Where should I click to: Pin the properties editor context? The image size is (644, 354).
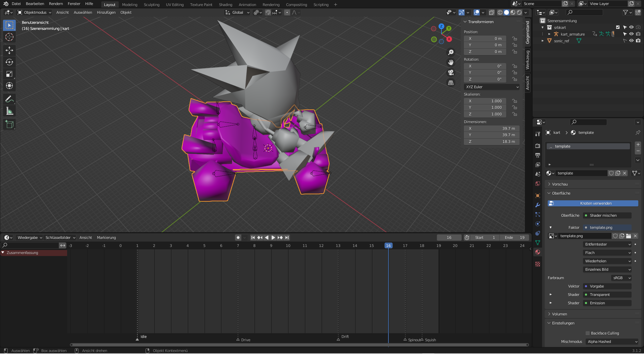tap(638, 133)
